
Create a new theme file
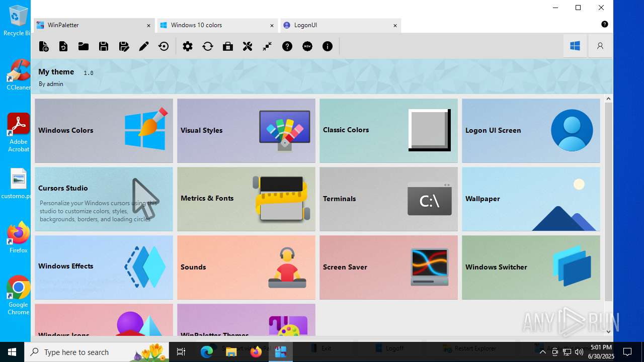(44, 46)
